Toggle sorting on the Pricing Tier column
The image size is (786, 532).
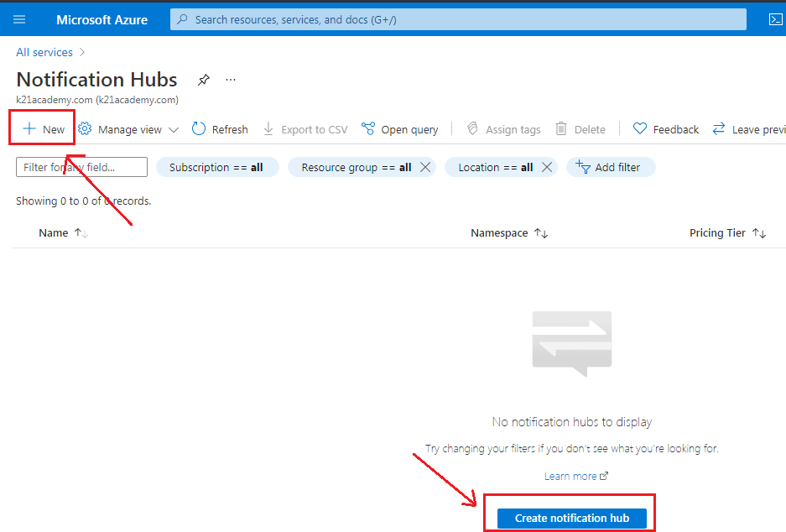(x=757, y=232)
